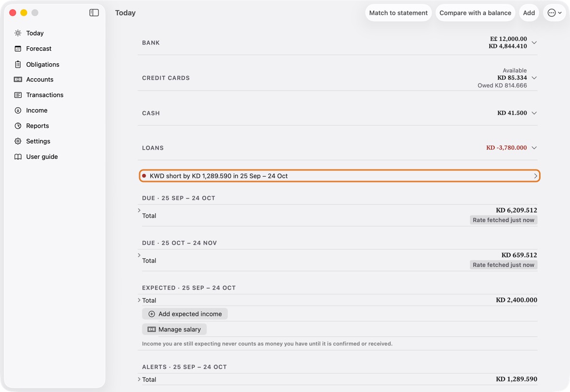
Task: Expand Due 25 Sep – 24 Oct total
Action: 139,210
